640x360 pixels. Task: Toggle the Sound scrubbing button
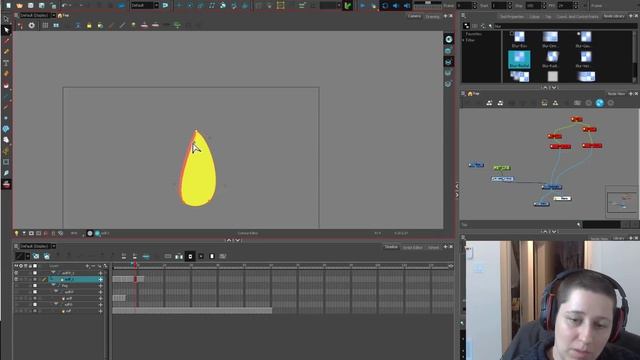[407, 6]
